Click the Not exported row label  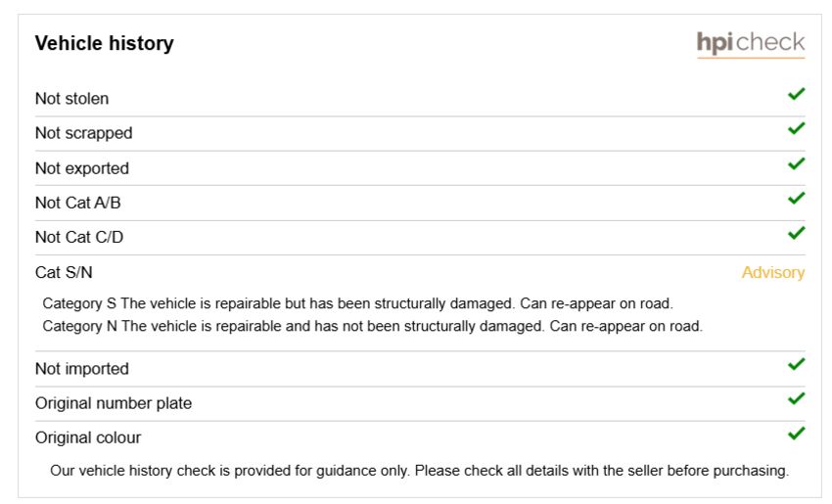(x=82, y=168)
